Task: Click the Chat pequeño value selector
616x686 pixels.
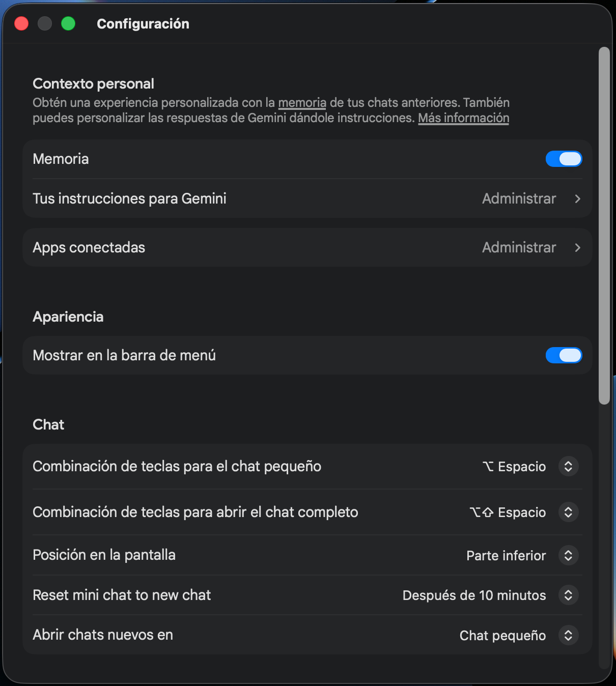Action: coord(502,636)
